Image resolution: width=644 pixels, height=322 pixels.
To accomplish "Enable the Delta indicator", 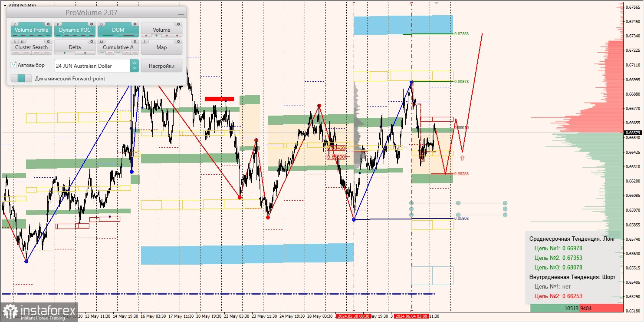I will coord(75,47).
